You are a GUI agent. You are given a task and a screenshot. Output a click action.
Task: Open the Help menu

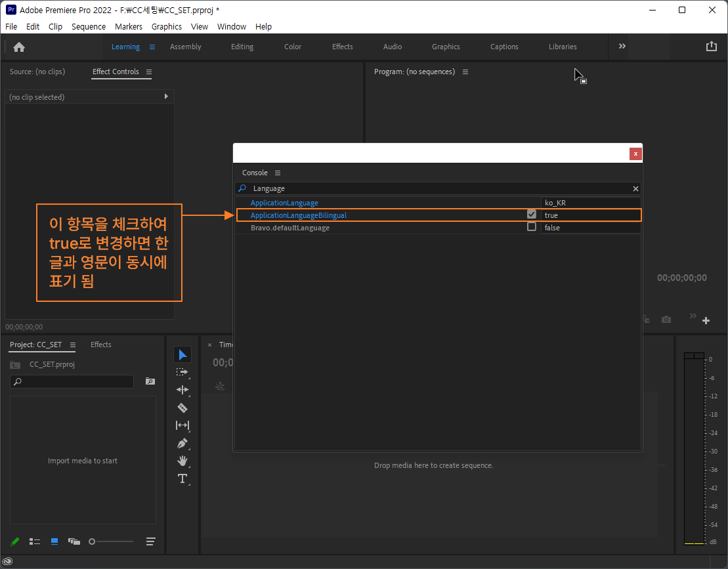(263, 26)
